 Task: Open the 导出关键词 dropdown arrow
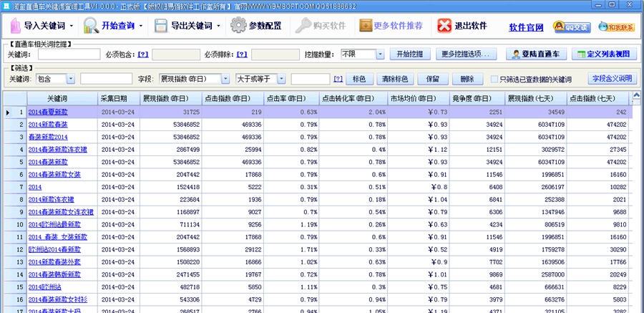coord(218,26)
